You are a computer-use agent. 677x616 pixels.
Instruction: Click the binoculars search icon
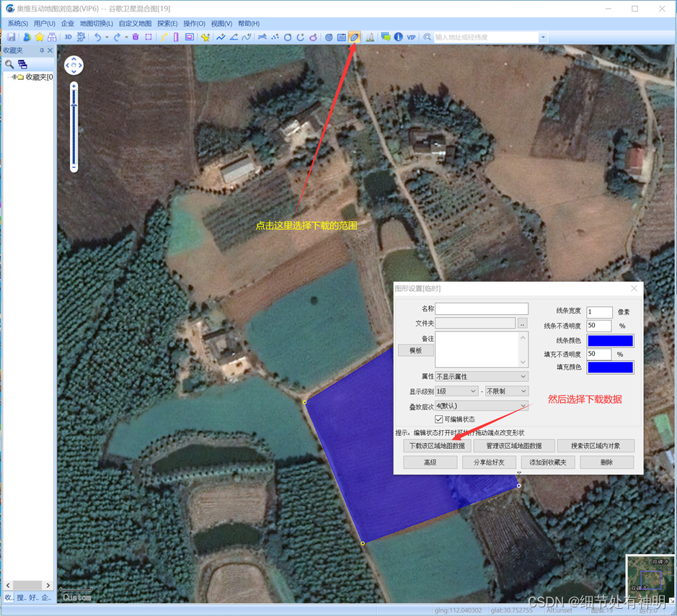point(52,37)
